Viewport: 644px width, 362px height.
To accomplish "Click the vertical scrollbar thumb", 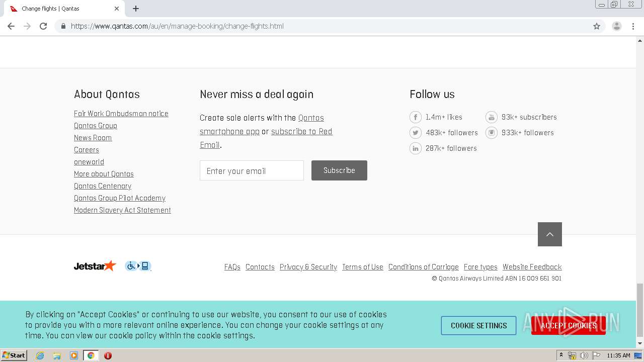I will click(x=640, y=309).
